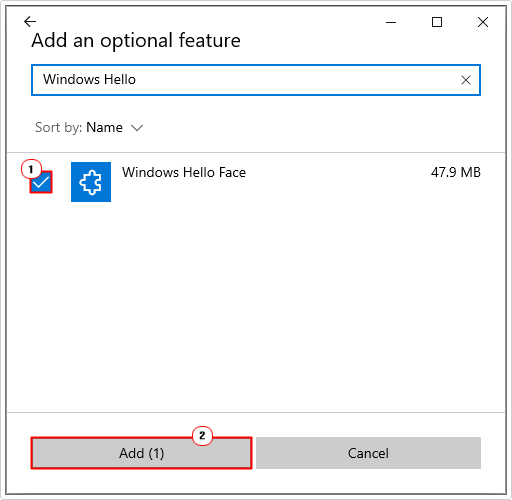Click the 47.9 MB size value
512x500 pixels.
point(456,173)
